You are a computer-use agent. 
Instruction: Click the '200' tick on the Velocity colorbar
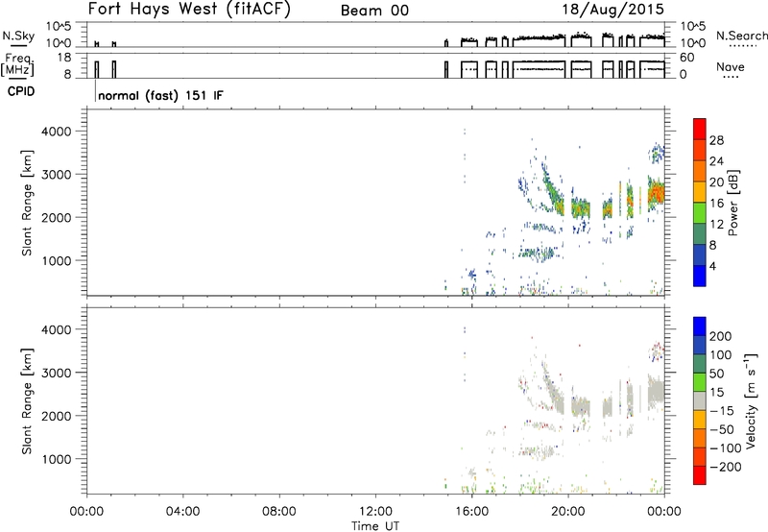(x=720, y=336)
